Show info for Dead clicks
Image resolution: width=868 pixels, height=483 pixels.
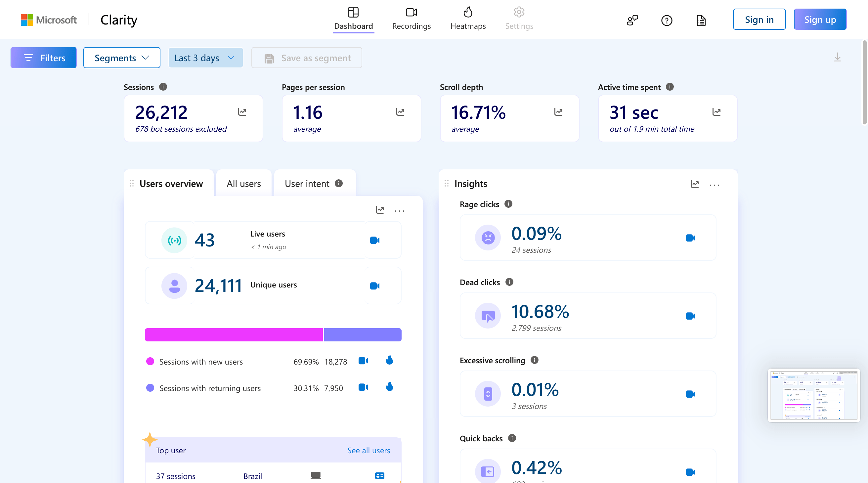pos(509,282)
